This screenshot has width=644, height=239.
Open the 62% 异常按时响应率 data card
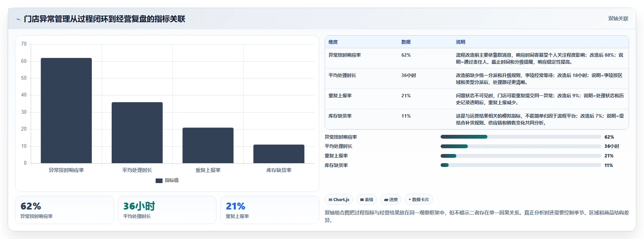64,210
